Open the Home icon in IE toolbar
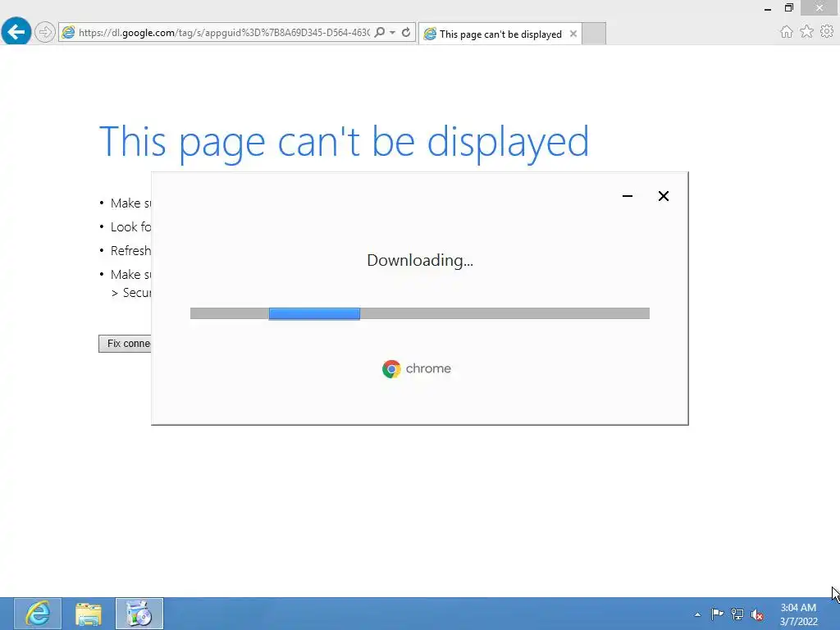840x630 pixels. [786, 32]
